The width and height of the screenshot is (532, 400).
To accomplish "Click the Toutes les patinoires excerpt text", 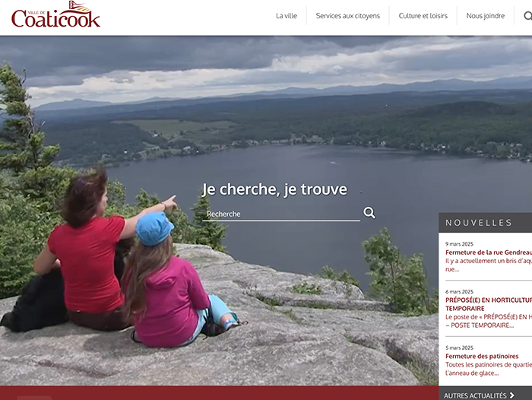I will coord(489,369).
